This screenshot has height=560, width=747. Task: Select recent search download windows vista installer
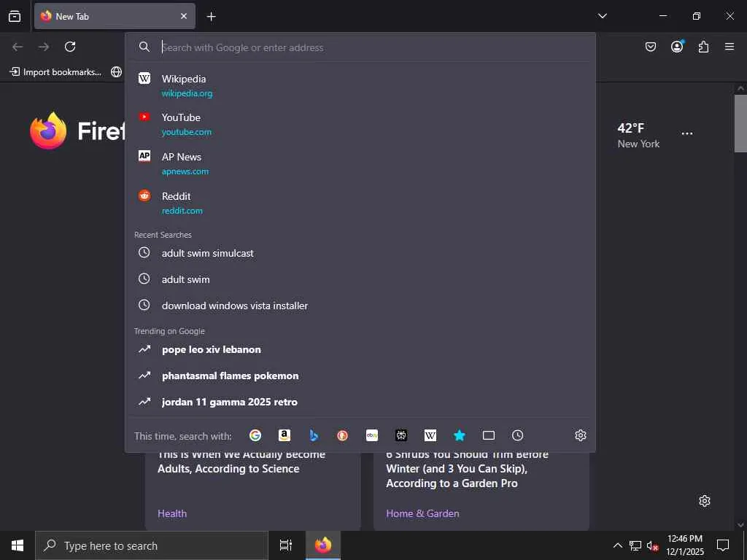pos(360,306)
